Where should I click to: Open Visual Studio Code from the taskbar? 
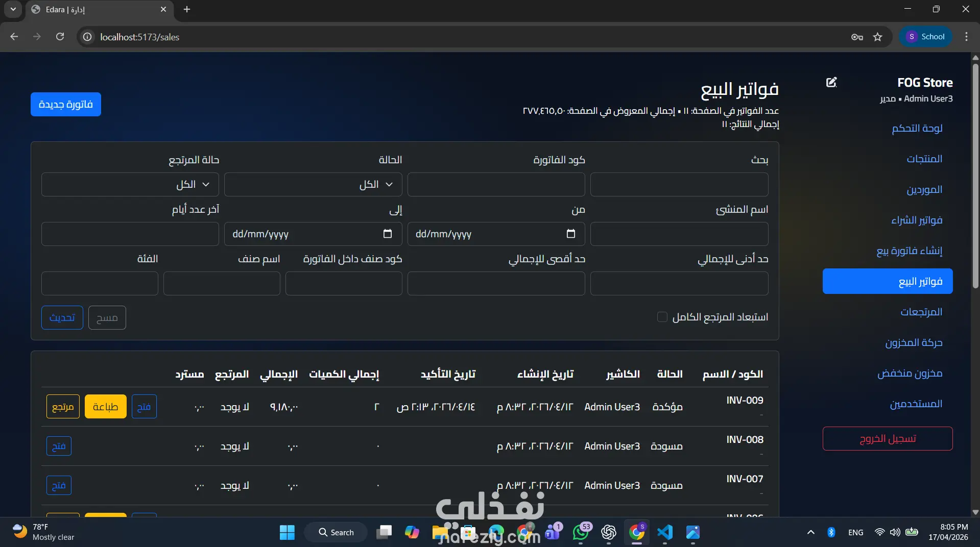(x=665, y=532)
